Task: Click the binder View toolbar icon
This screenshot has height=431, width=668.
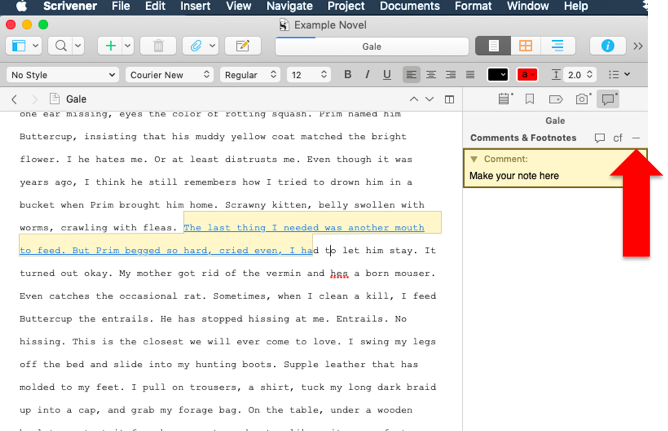Action: tap(19, 46)
